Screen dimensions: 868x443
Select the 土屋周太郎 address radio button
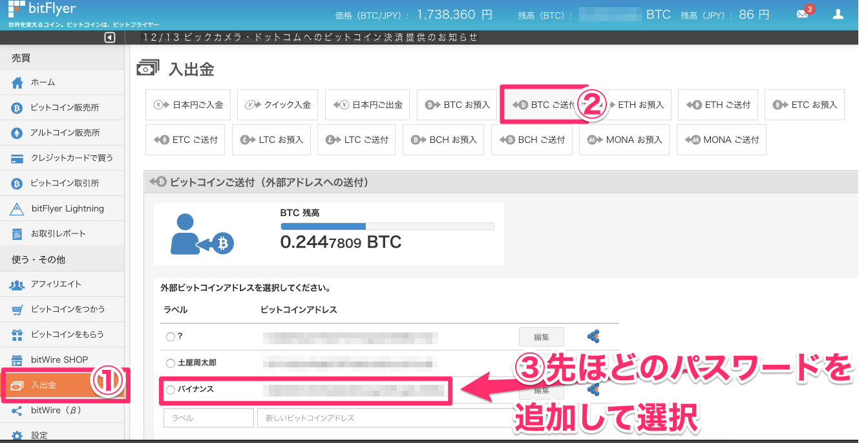(x=170, y=363)
